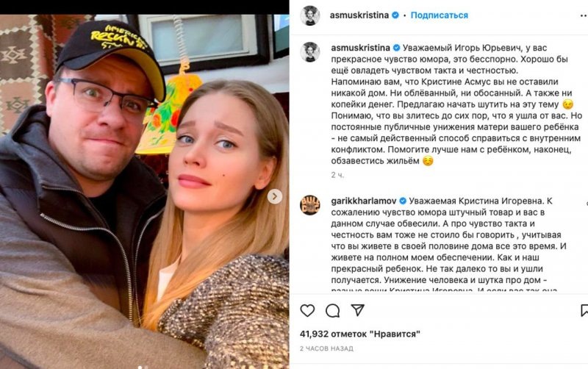Click the couple selfie photo
This screenshot has height=369, width=588.
[144, 191]
